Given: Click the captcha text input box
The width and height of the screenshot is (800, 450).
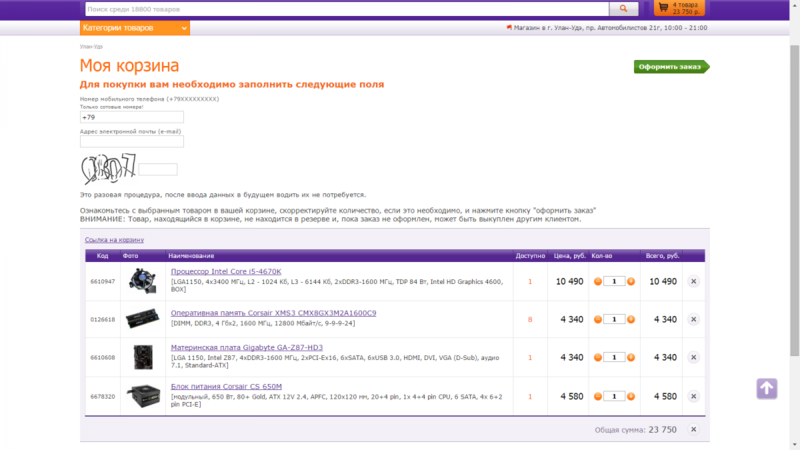Looking at the screenshot, I should point(157,169).
